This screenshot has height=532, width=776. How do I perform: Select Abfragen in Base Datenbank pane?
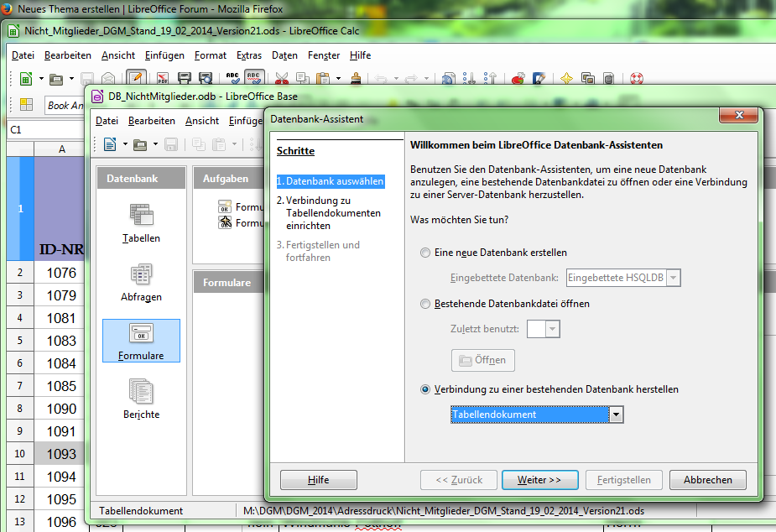(x=141, y=282)
